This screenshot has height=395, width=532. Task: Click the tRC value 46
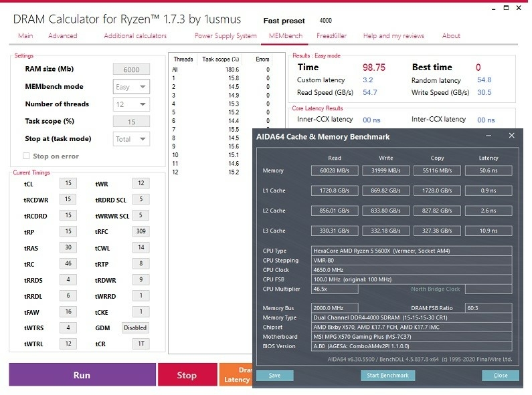click(68, 263)
